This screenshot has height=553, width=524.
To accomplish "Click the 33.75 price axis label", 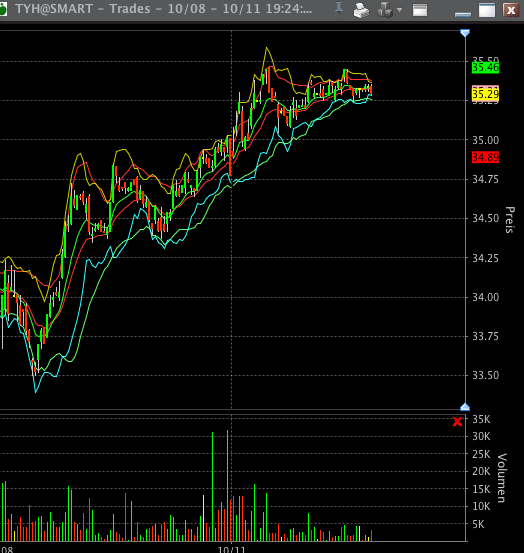I will click(486, 336).
